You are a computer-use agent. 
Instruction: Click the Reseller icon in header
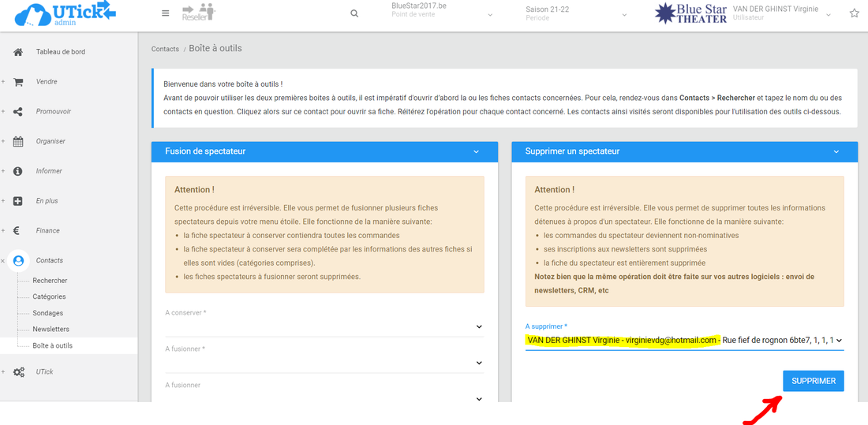(198, 12)
